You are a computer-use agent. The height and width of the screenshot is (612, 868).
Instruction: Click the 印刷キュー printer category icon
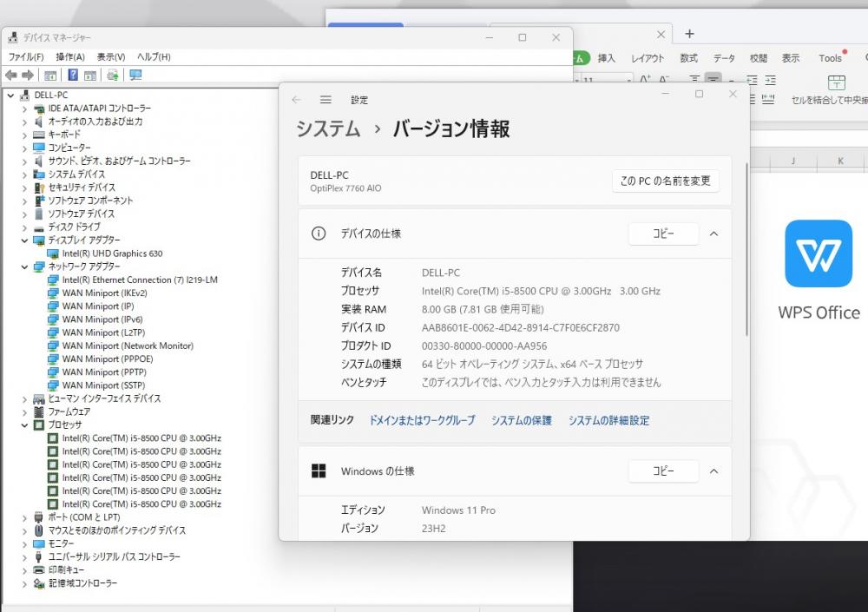point(39,570)
